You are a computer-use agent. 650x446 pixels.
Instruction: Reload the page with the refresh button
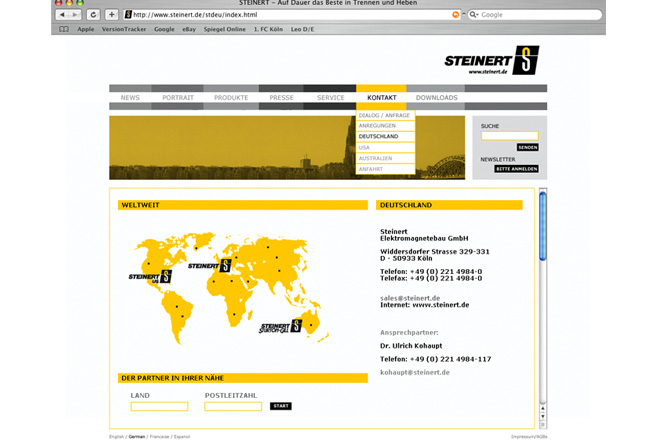tap(93, 15)
